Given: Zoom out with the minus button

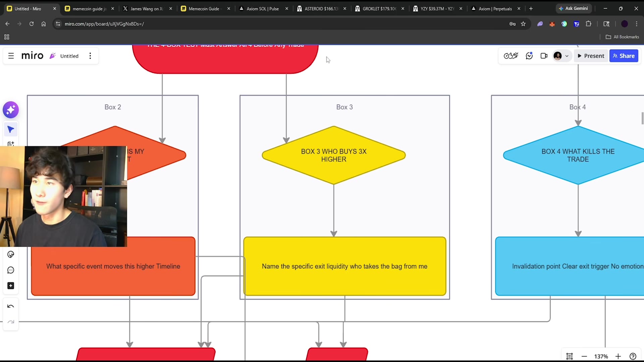Looking at the screenshot, I should 584,356.
